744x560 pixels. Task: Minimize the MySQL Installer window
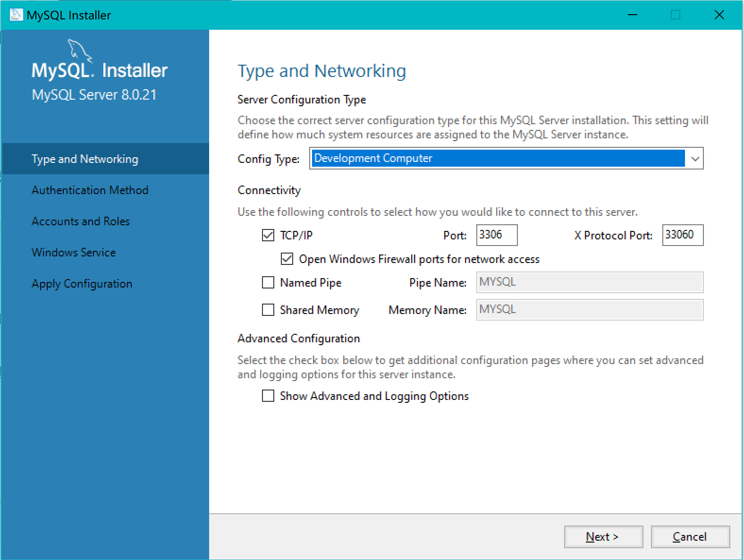(x=633, y=15)
